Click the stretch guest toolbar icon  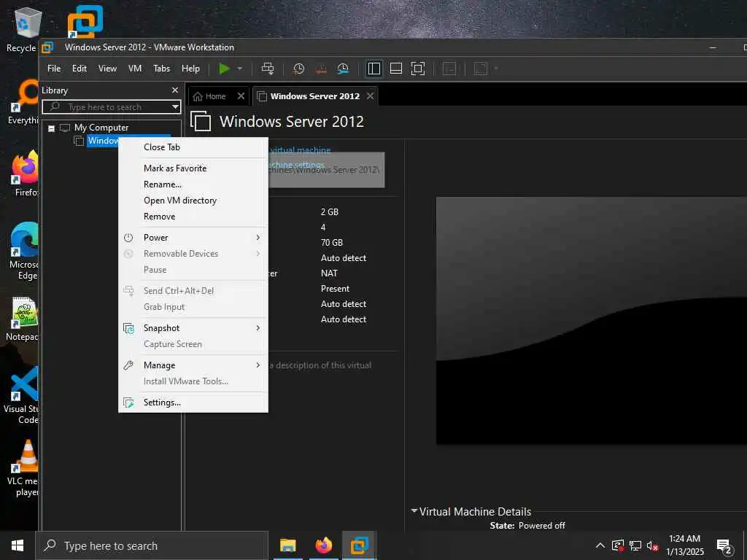481,69
